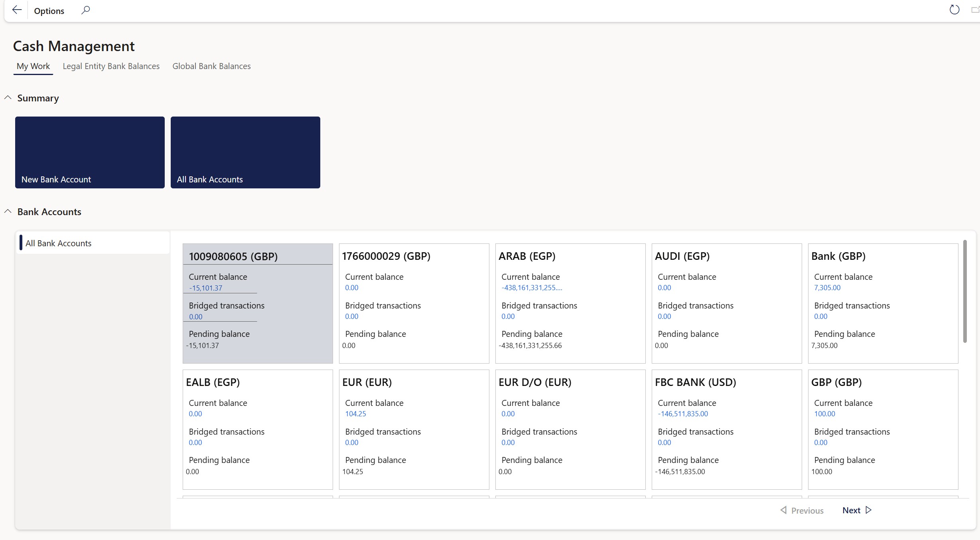Open ARAB (EGP) bridged transactions link

[x=508, y=316]
